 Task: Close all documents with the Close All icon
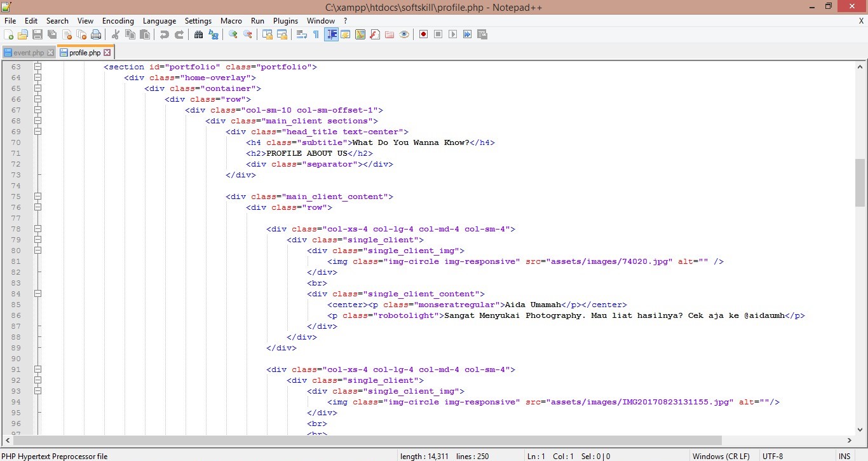coord(81,34)
